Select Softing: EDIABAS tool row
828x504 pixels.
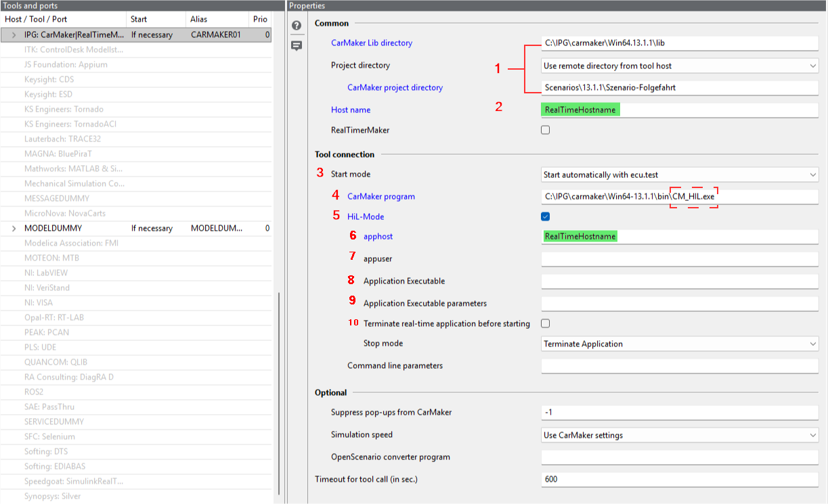135,466
